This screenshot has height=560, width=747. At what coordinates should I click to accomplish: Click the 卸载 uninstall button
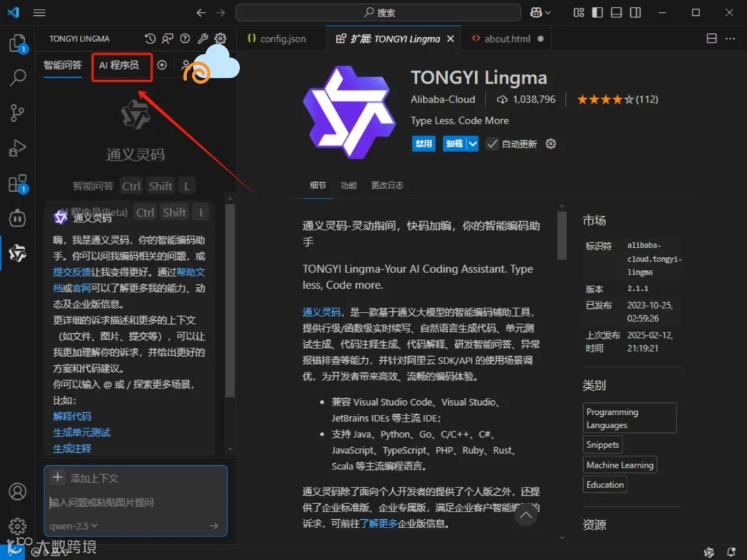coord(454,144)
